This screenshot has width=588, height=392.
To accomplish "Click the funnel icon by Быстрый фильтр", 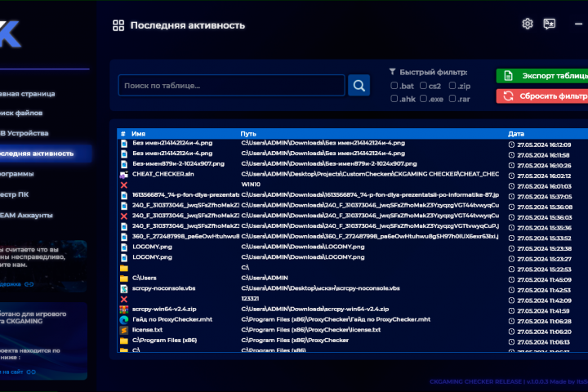I will [392, 72].
